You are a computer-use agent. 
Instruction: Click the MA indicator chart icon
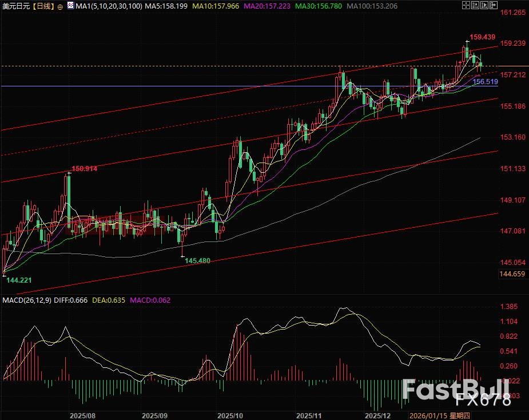(x=70, y=6)
